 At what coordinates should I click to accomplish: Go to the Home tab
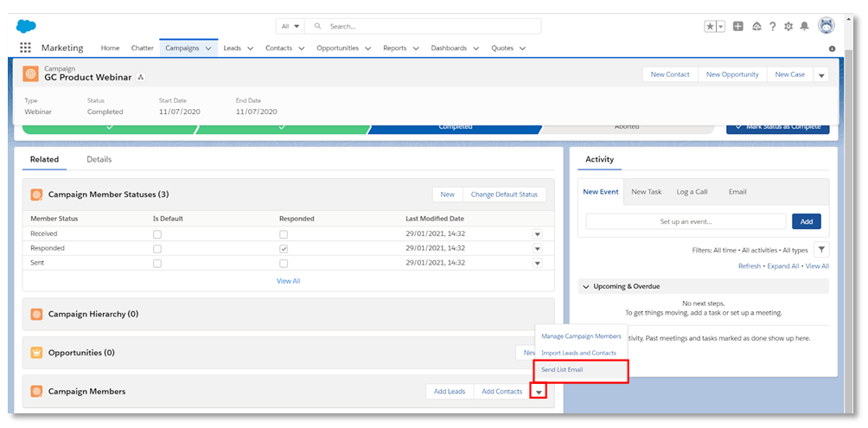pos(110,48)
